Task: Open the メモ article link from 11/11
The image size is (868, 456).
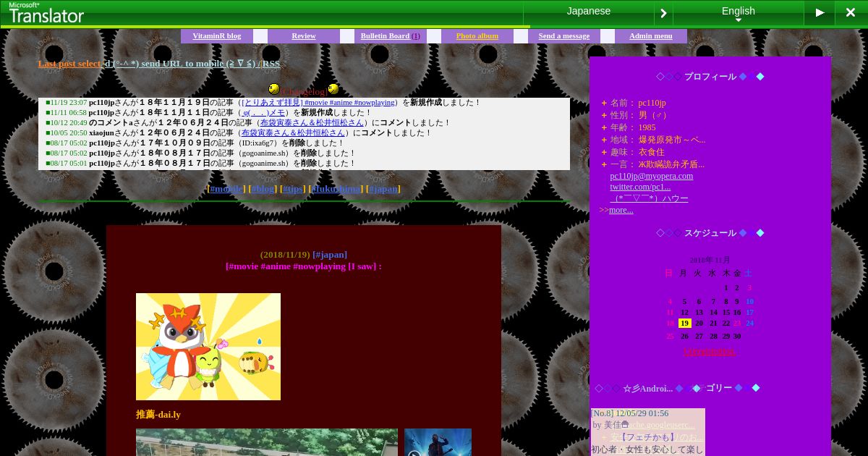Action: 265,113
